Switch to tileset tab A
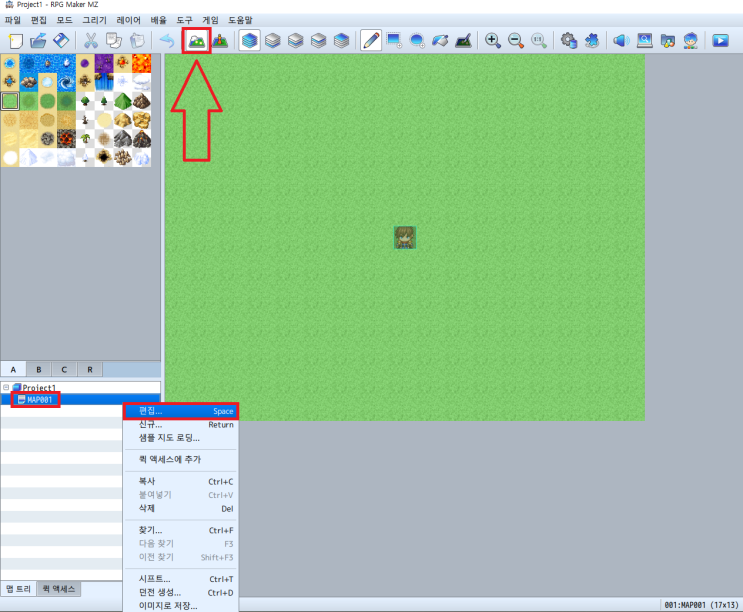 pos(13,369)
